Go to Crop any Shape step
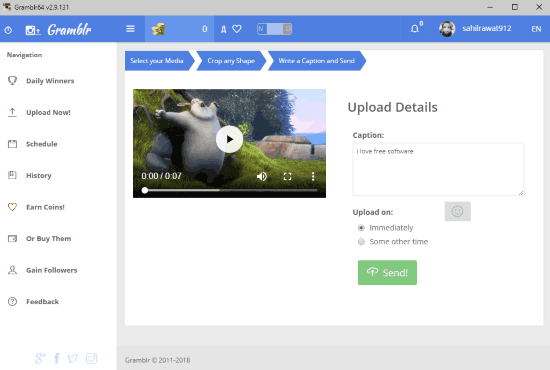This screenshot has height=370, width=550. [x=231, y=61]
